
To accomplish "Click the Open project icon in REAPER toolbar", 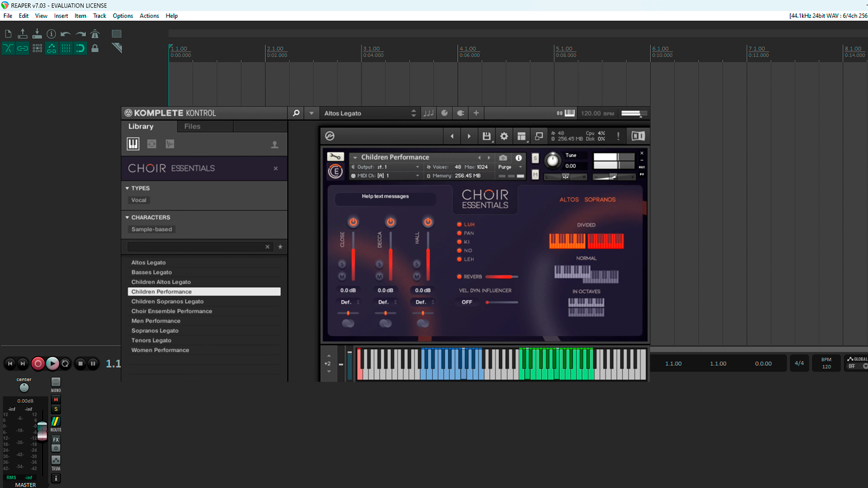I will point(23,34).
